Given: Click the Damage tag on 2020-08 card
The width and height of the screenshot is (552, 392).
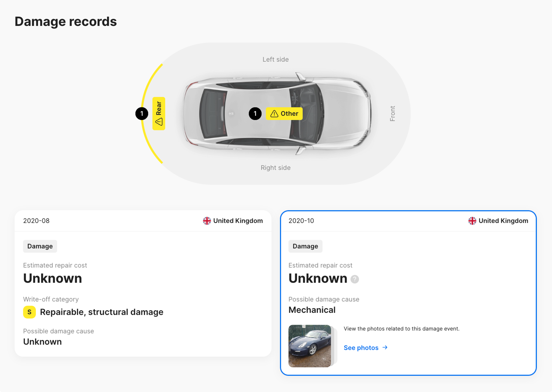Looking at the screenshot, I should (x=40, y=246).
